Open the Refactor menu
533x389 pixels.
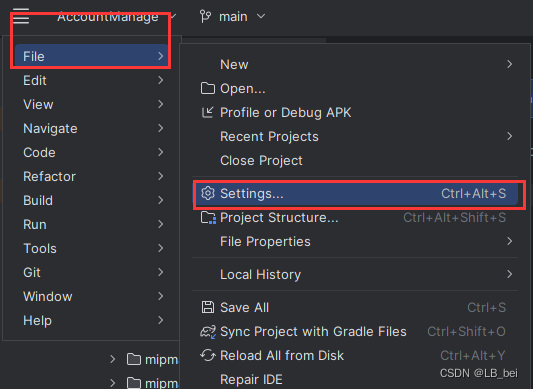92,176
